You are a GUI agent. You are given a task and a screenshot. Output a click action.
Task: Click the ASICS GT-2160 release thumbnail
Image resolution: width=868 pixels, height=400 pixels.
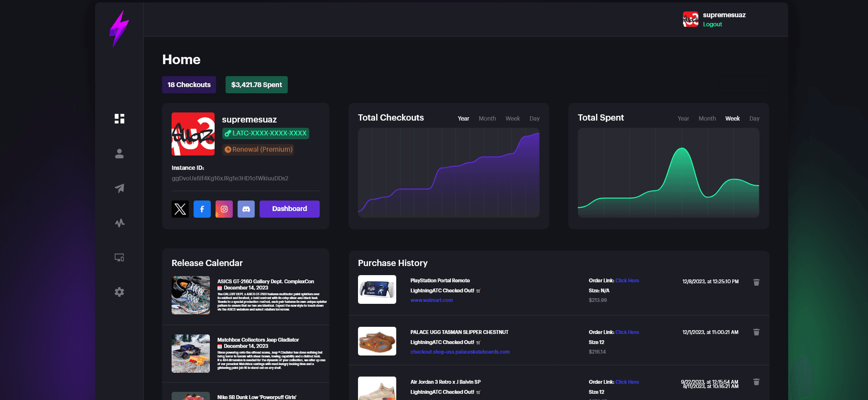tap(191, 295)
